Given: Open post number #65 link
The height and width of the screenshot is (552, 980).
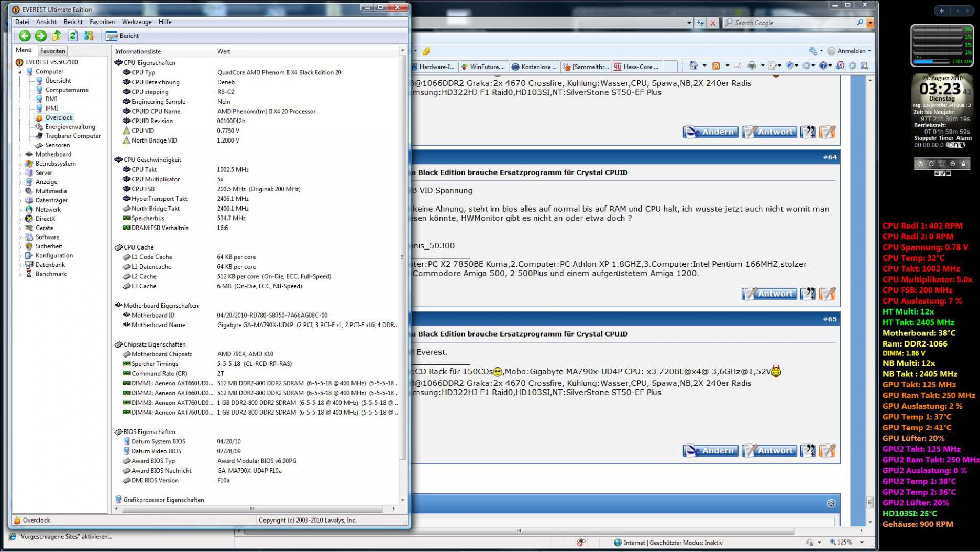Looking at the screenshot, I should [830, 319].
